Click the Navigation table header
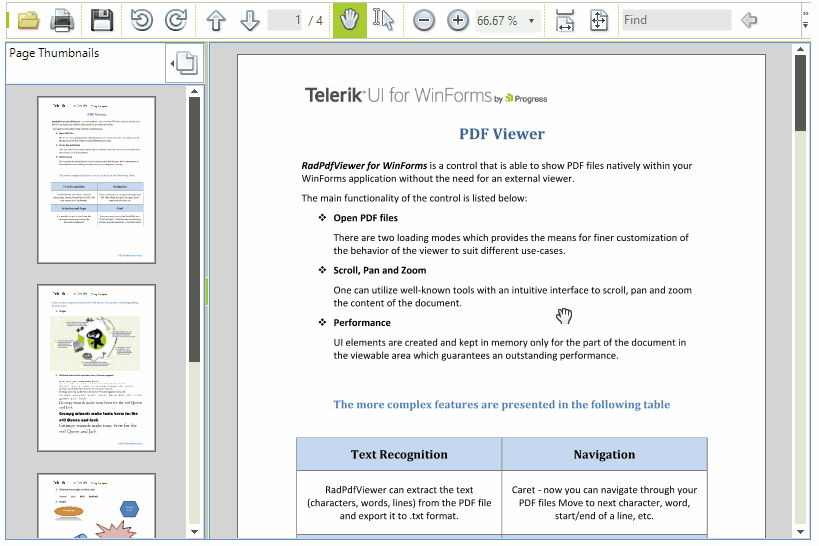Image resolution: width=819 pixels, height=546 pixels. click(x=604, y=454)
